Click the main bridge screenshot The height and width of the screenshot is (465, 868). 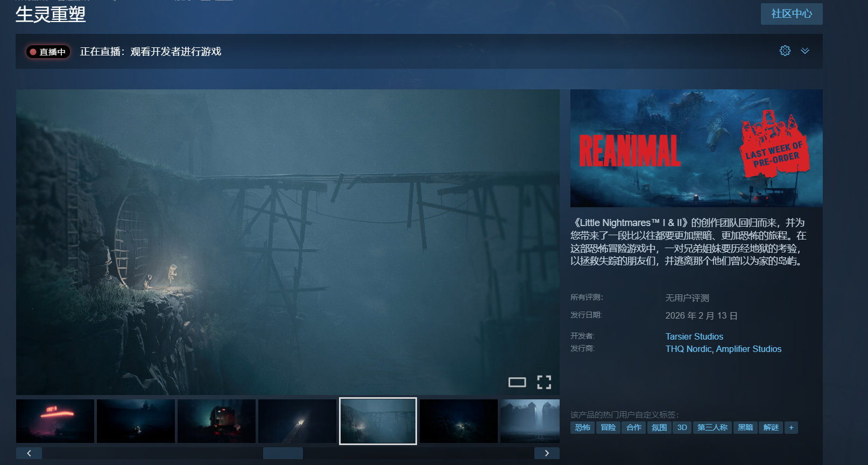tap(288, 242)
